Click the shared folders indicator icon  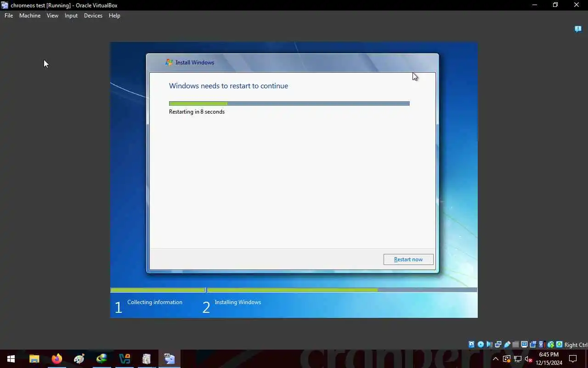click(x=515, y=345)
